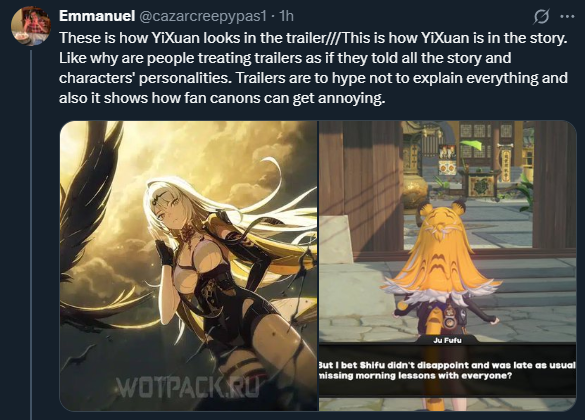Open the Ju Fufu gameplay screenshot
The height and width of the screenshot is (420, 585).
pyautogui.click(x=448, y=266)
